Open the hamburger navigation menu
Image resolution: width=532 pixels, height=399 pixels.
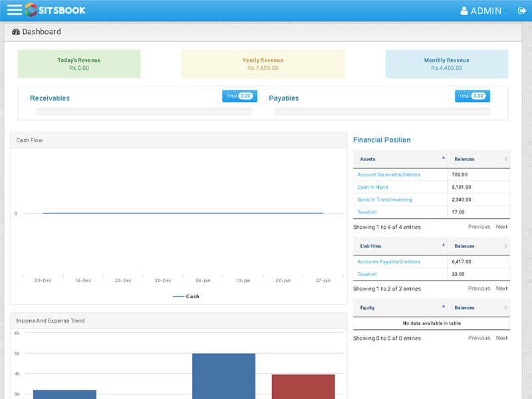(x=13, y=10)
